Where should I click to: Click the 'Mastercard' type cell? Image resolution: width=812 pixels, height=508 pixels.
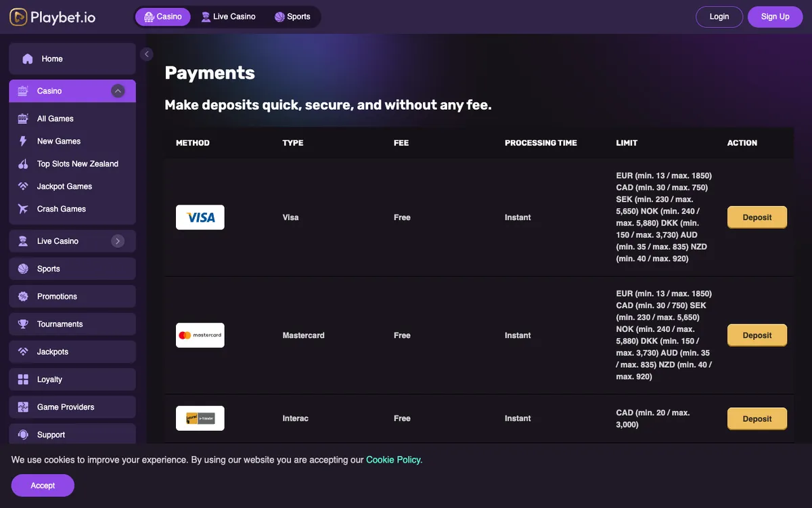pos(304,335)
